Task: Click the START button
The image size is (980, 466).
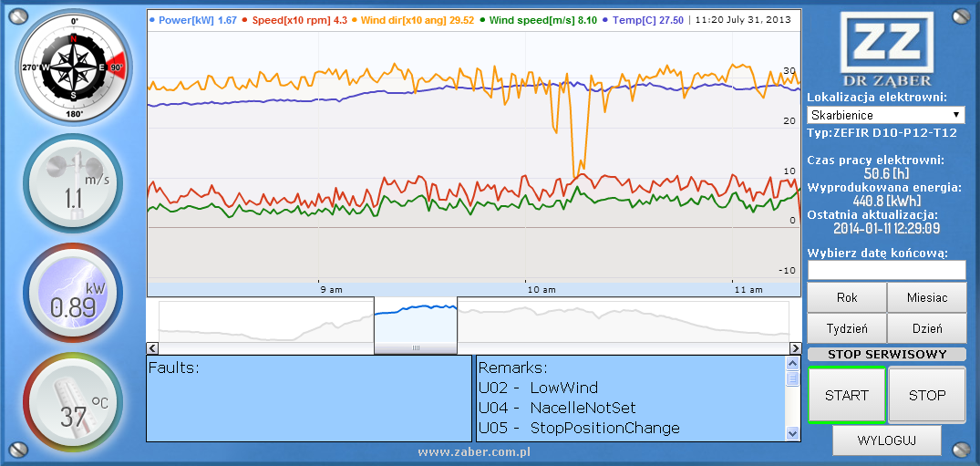Action: (846, 395)
